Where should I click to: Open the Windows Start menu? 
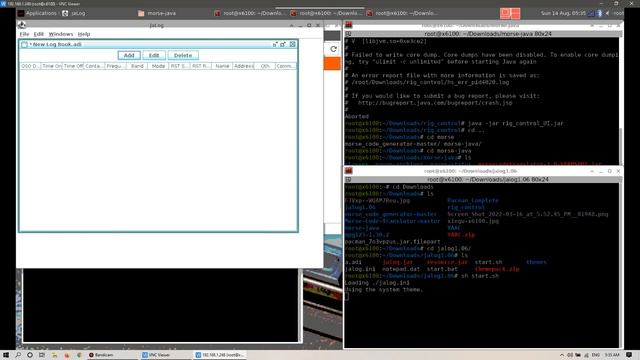(x=6, y=355)
